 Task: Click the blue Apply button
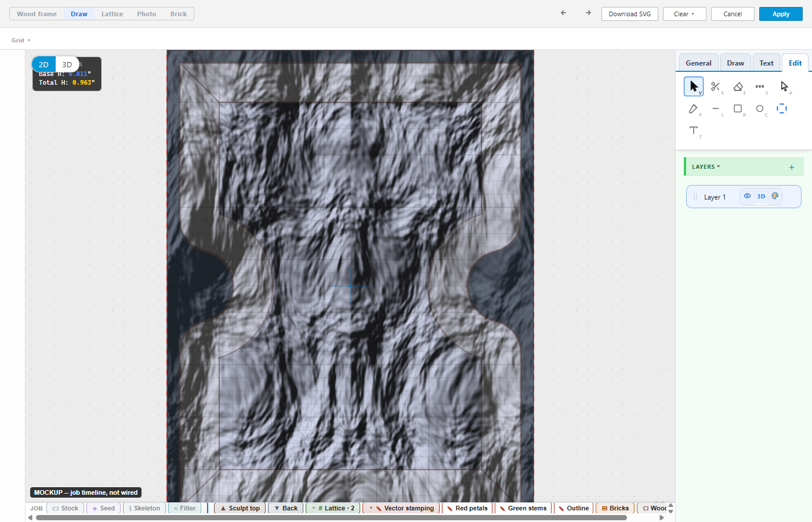coord(781,14)
